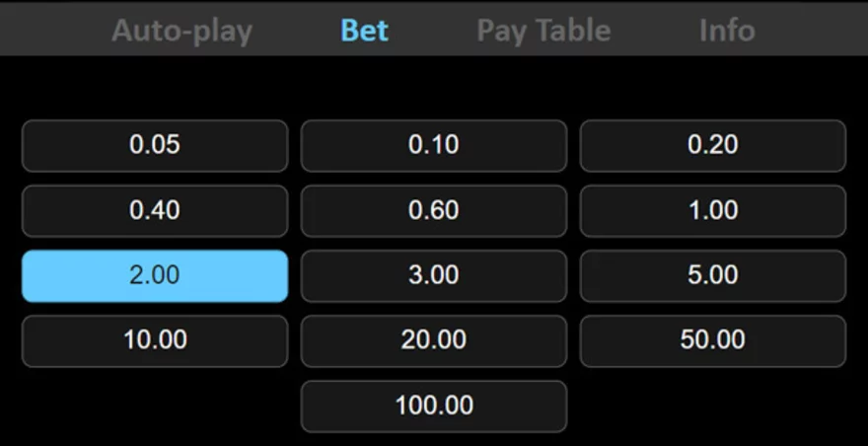This screenshot has height=446, width=868.
Task: Pick the 0.40 bet value
Action: click(155, 210)
